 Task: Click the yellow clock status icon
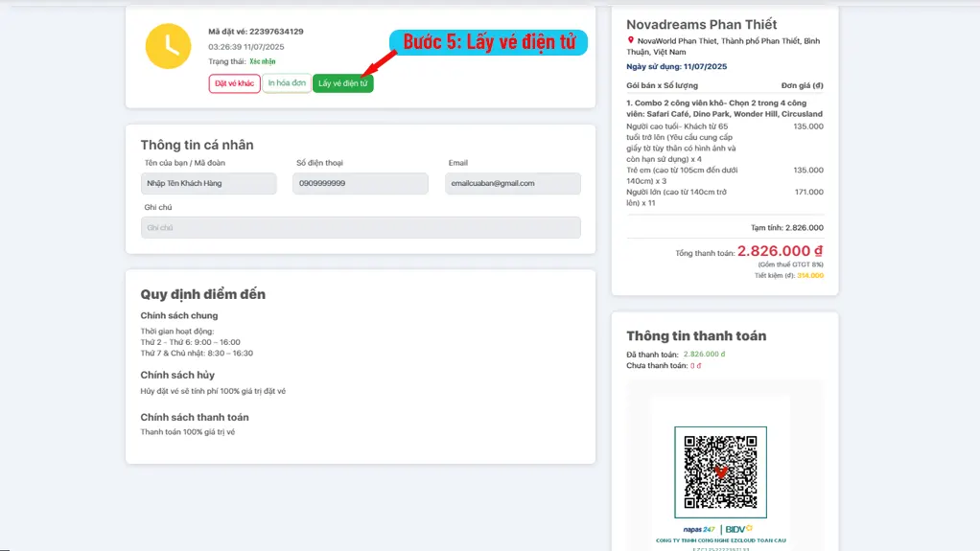coord(168,46)
